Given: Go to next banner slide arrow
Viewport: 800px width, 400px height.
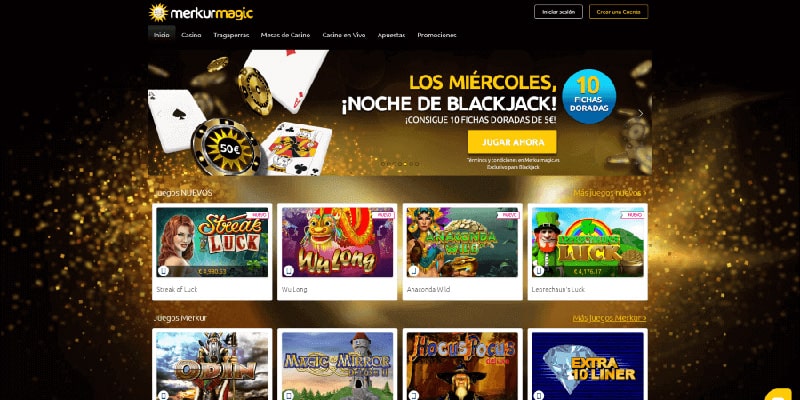Looking at the screenshot, I should point(641,114).
